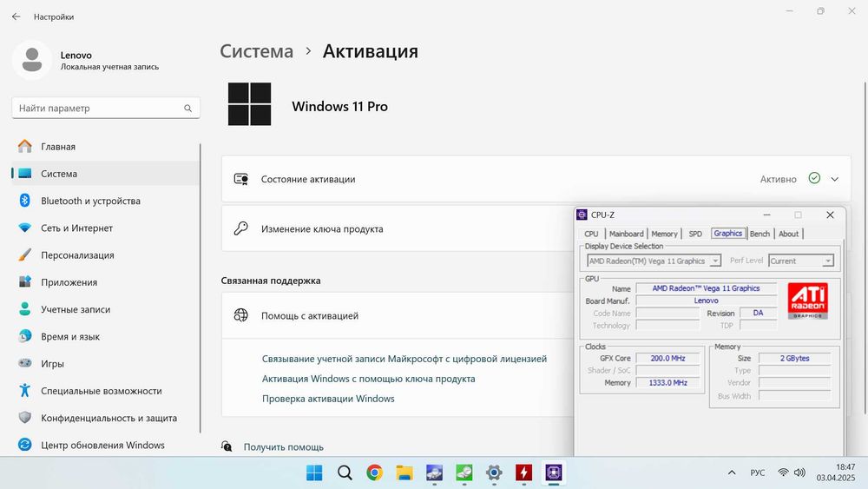Viewport: 868px width, 489px height.
Task: Minimize the CPU-Z window
Action: 766,215
